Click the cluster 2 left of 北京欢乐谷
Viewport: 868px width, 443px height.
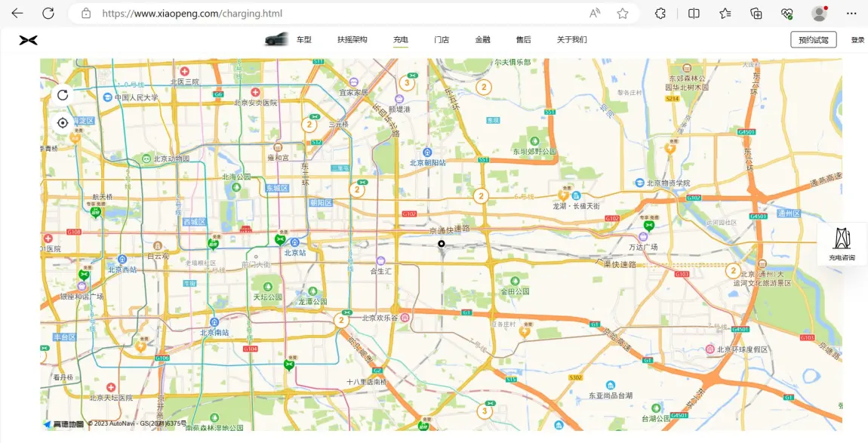pyautogui.click(x=341, y=321)
